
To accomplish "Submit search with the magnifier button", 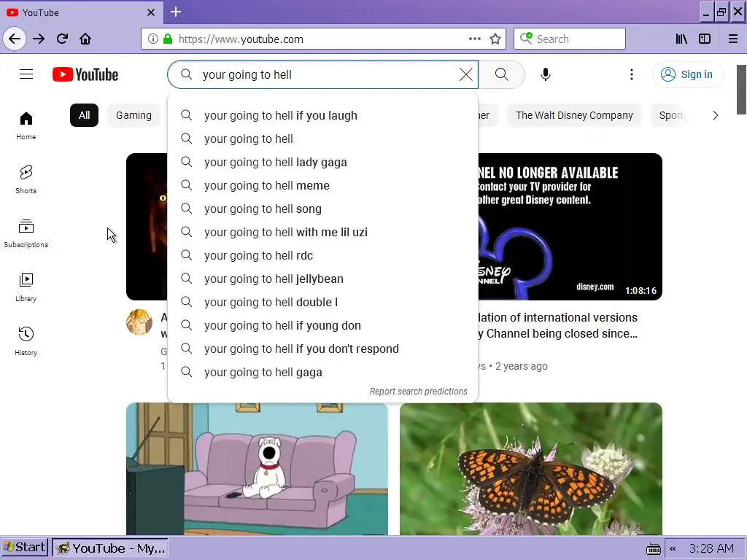I will (x=501, y=74).
